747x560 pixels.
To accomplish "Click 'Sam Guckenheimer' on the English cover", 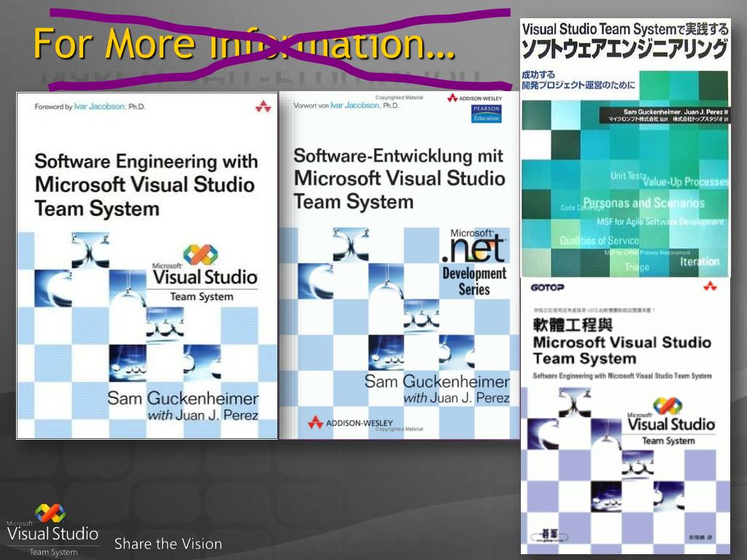I will tap(183, 398).
